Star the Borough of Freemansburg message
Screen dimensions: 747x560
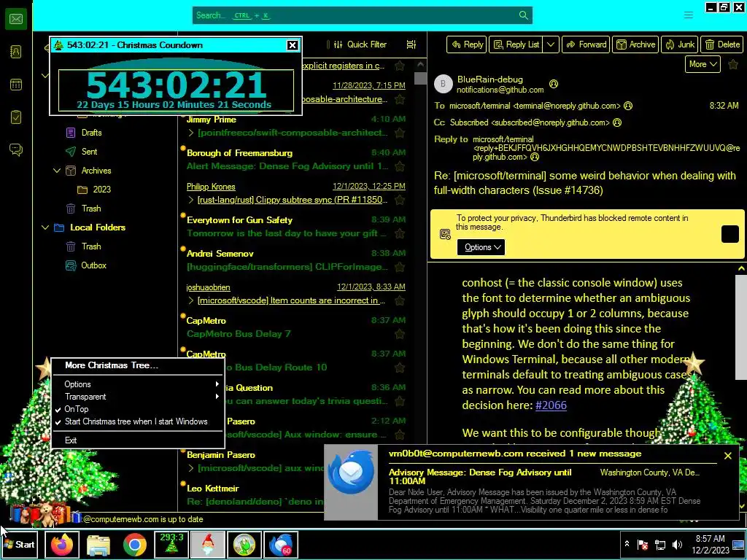[x=400, y=166]
